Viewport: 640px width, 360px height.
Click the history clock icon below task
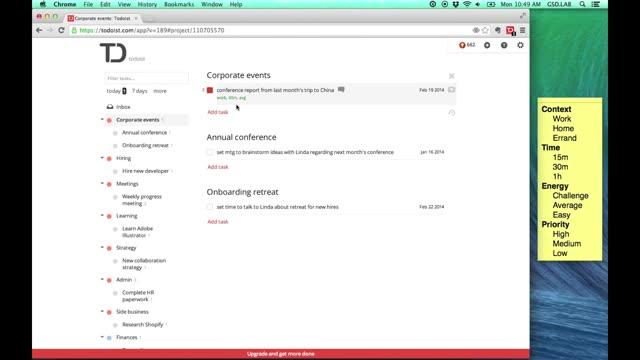451,113
